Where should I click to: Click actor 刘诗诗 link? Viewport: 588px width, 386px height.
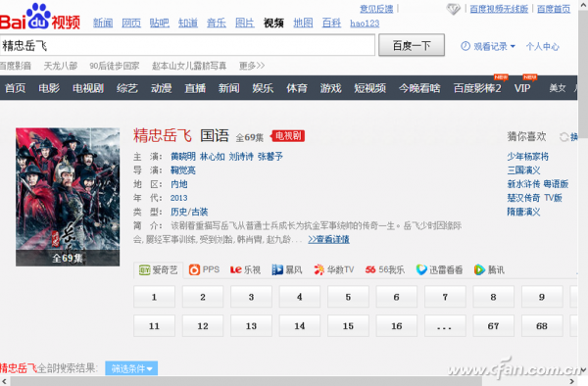pos(241,157)
